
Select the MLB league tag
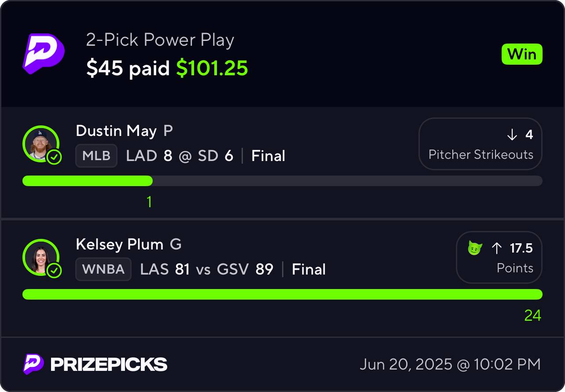96,156
